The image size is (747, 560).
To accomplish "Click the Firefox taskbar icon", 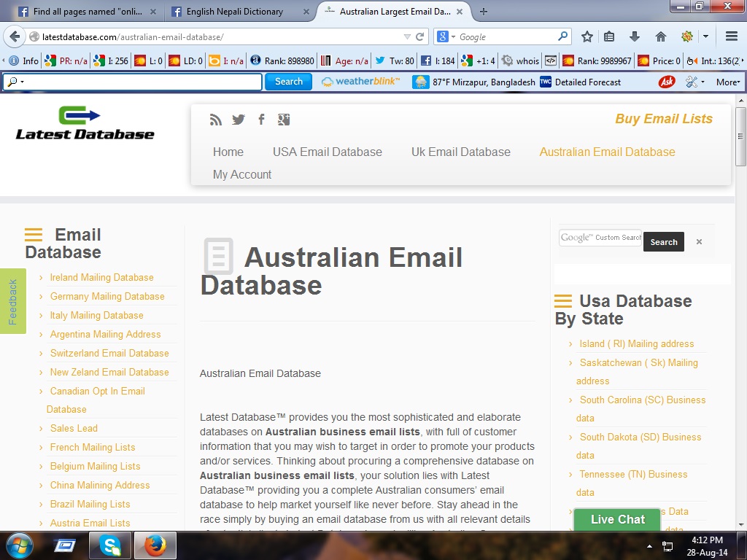I will (155, 545).
